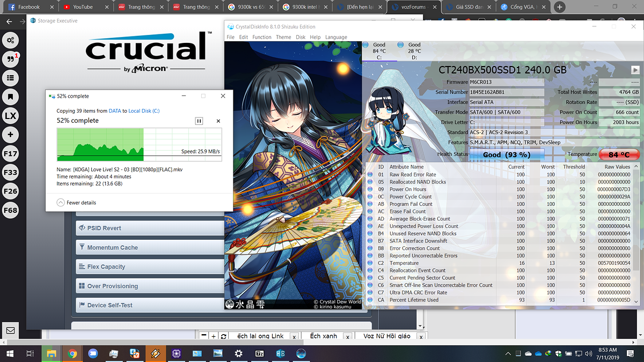Cancel the file copy with the X
This screenshot has width=644, height=362.
[218, 121]
